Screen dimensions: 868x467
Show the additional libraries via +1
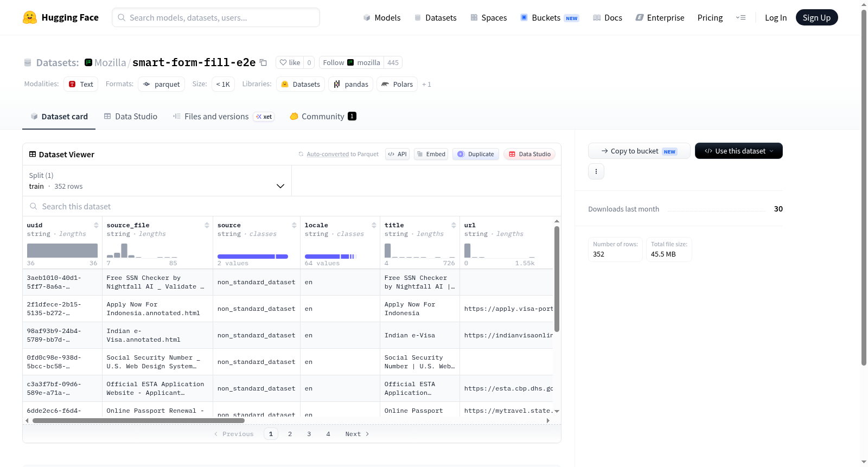click(426, 84)
